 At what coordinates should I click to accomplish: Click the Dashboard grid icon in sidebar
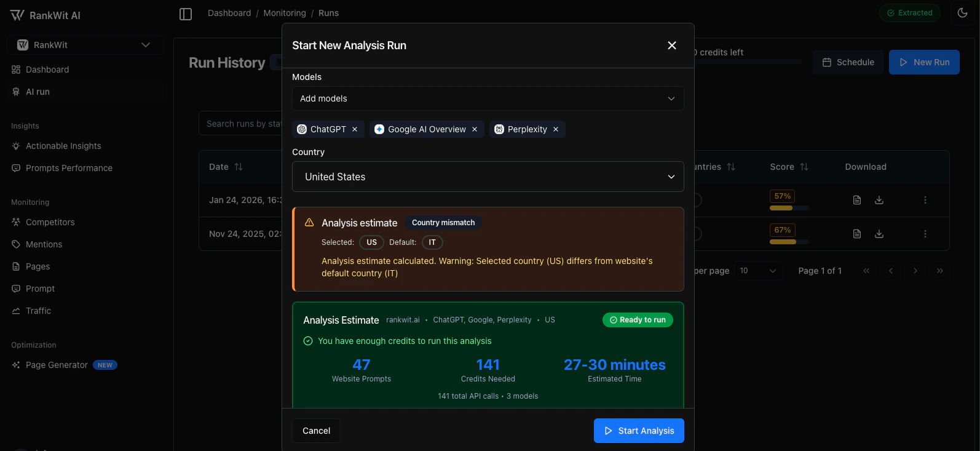pyautogui.click(x=16, y=70)
